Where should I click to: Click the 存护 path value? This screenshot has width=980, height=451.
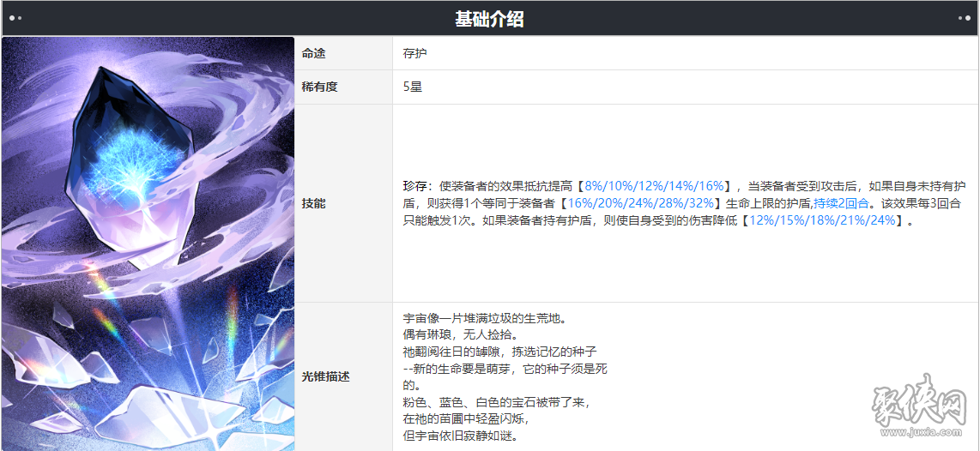pos(415,54)
